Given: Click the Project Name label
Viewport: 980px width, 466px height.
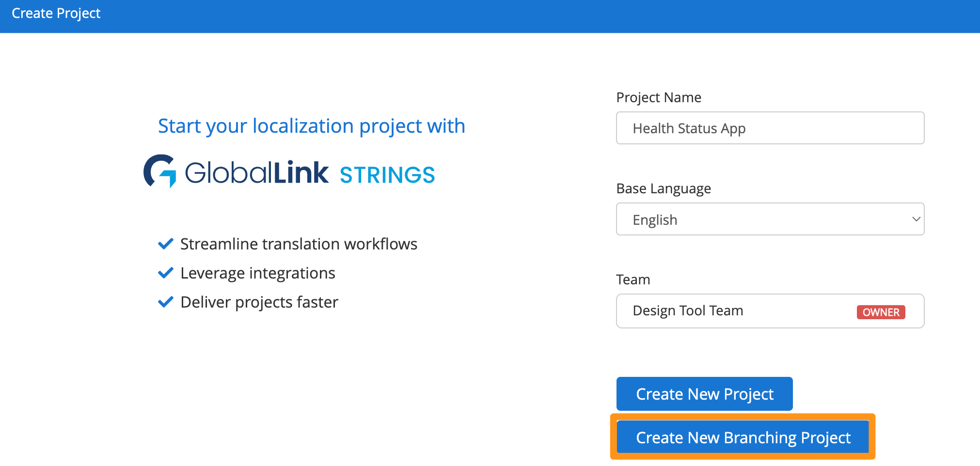Looking at the screenshot, I should coord(659,97).
